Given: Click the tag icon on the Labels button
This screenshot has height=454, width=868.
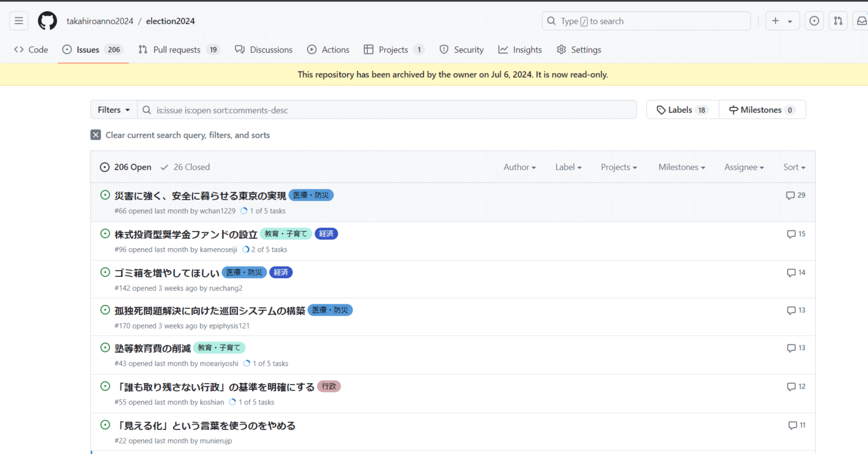Looking at the screenshot, I should coord(662,110).
